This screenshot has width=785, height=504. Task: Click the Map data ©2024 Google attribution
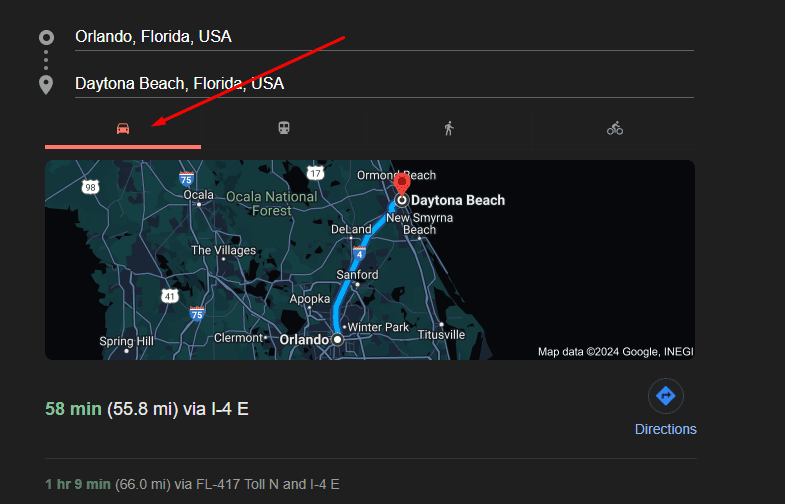(x=615, y=351)
